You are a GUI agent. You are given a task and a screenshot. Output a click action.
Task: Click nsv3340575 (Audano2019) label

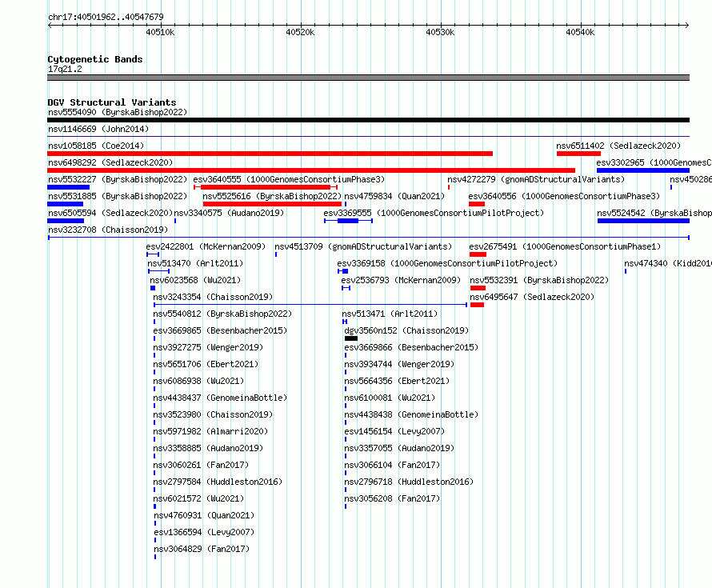[x=229, y=213]
